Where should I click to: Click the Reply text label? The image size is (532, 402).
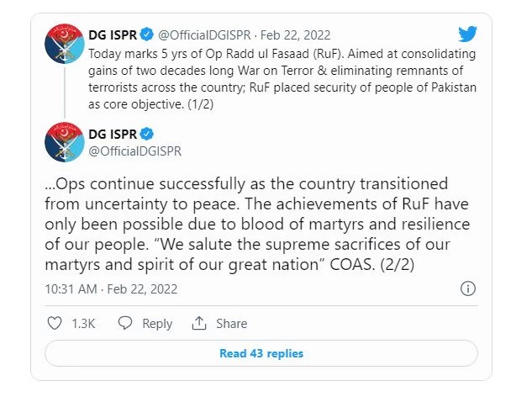(157, 323)
